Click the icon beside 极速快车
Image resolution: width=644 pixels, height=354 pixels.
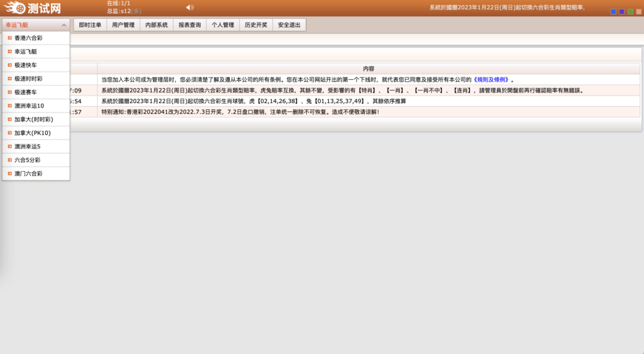[x=9, y=65]
